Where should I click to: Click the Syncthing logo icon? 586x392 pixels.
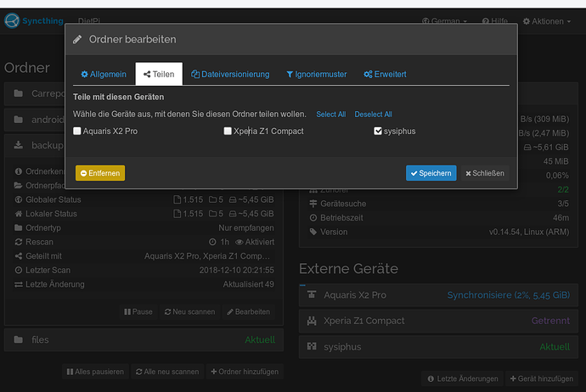coord(12,20)
